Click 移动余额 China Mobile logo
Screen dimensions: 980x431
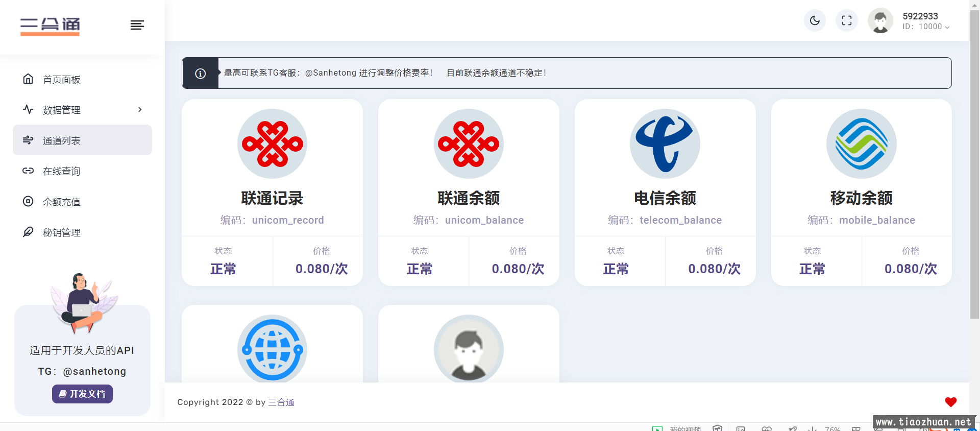[862, 144]
